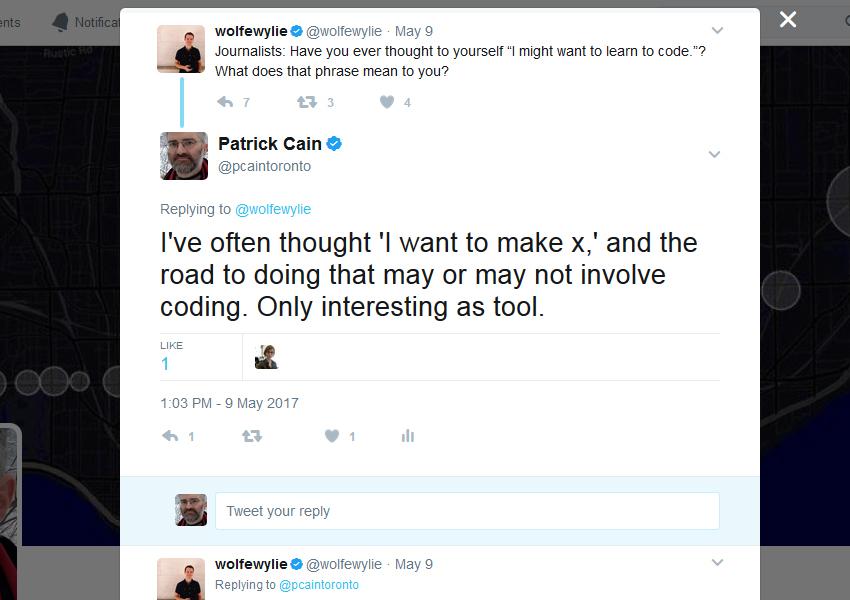Open the @wolfewylie profile link
The image size is (850, 600).
273,209
